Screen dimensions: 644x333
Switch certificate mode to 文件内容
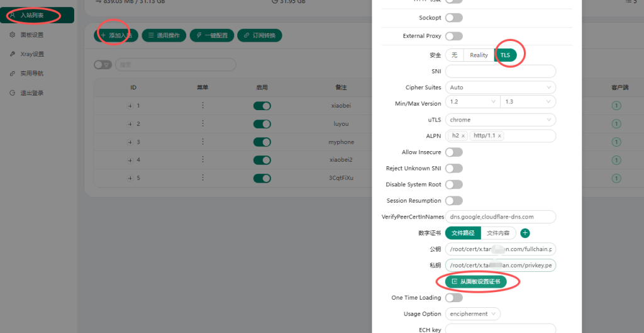coord(498,234)
